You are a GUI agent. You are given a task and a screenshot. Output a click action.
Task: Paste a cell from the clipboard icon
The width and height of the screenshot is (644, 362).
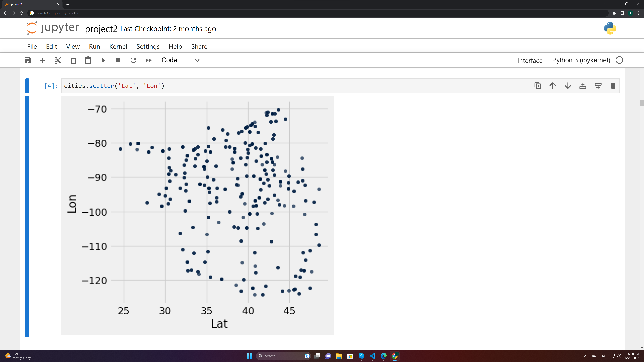pos(88,60)
